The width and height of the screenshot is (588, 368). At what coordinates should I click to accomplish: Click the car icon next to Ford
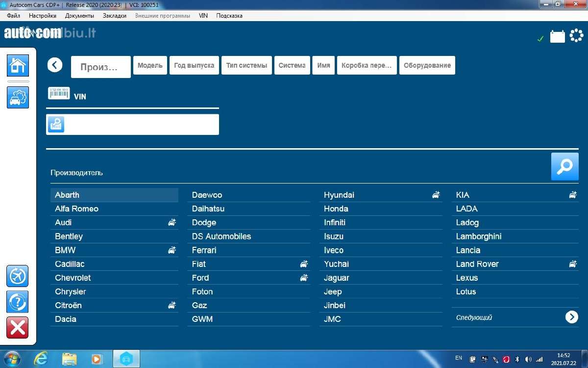304,278
